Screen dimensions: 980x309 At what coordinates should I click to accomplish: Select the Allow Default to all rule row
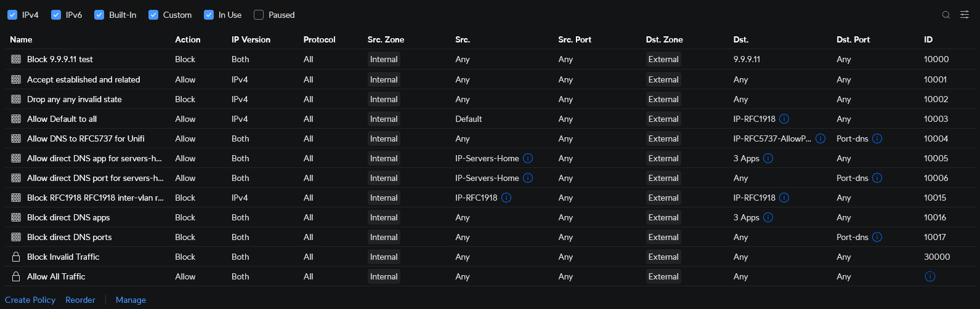coord(62,119)
